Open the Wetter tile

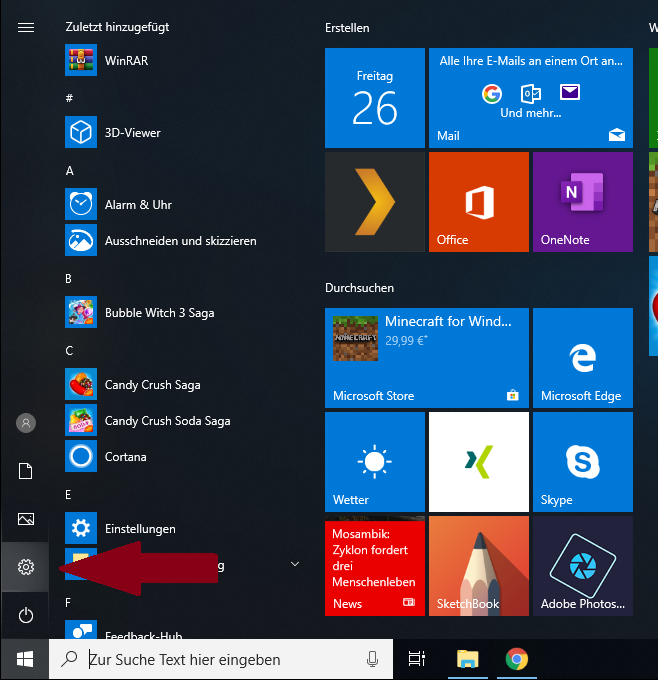point(375,462)
